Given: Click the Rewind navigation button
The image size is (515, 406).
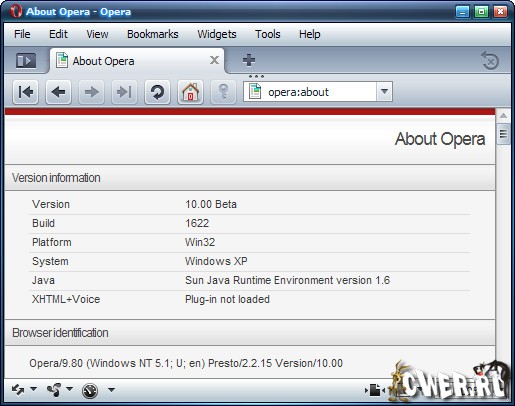Looking at the screenshot, I should tap(26, 92).
